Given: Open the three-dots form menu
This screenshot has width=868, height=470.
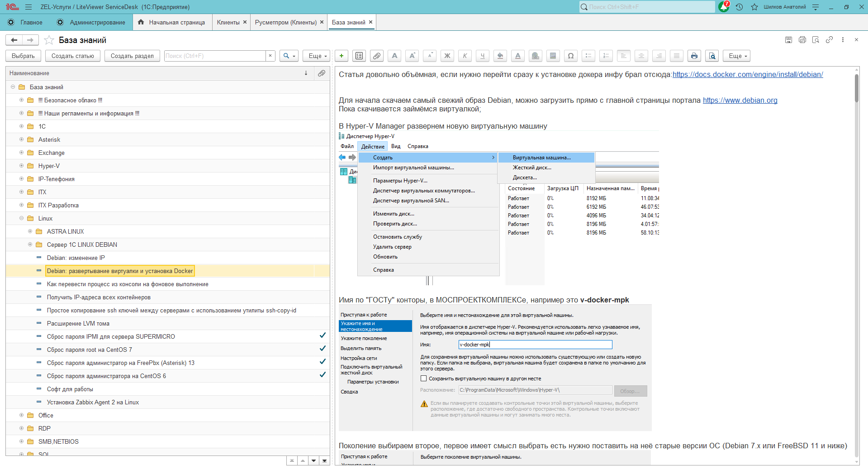Looking at the screenshot, I should tap(843, 40).
